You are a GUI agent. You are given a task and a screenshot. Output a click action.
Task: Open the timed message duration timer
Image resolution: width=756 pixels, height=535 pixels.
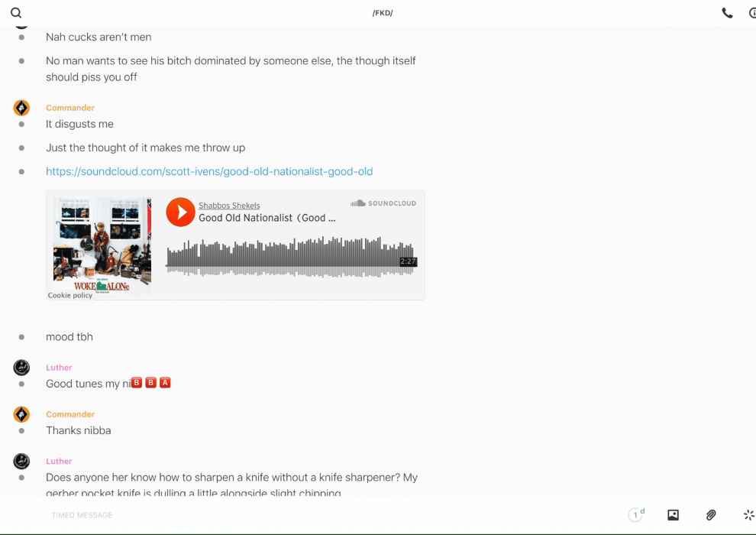click(636, 515)
